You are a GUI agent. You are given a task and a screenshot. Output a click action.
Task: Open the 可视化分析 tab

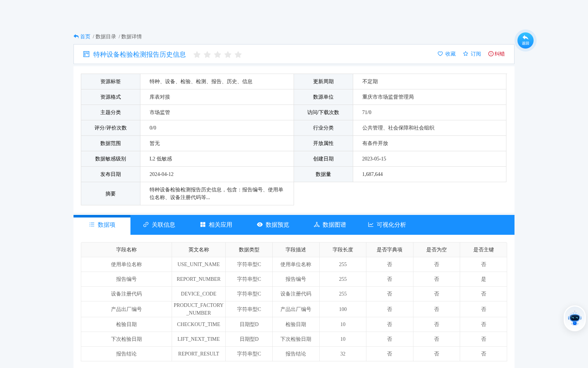click(x=387, y=225)
